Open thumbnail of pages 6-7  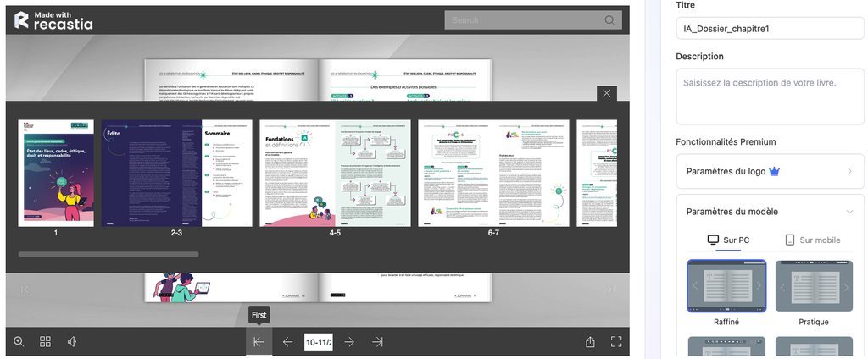pyautogui.click(x=493, y=173)
